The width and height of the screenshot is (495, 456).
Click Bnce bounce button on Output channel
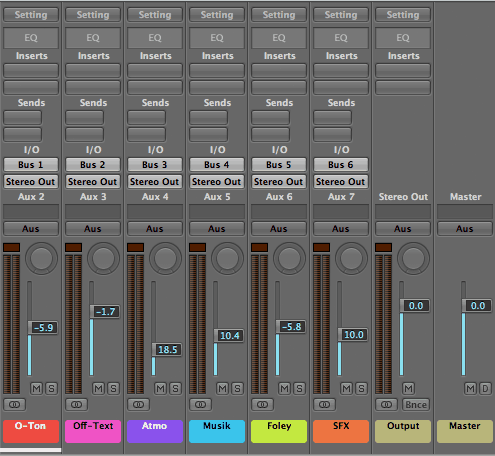(x=416, y=405)
